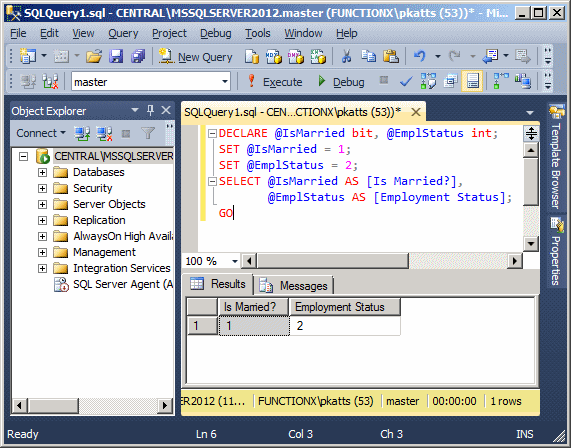Click the Debug button

pyautogui.click(x=341, y=82)
